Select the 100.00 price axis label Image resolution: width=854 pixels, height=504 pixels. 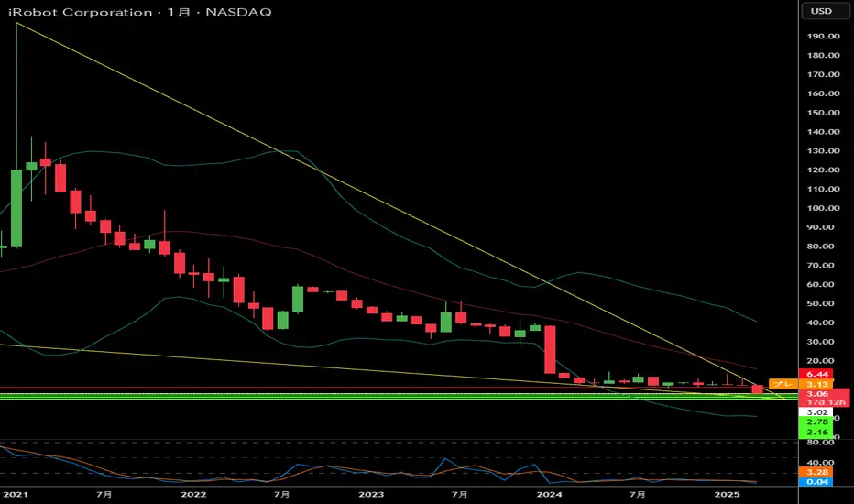pos(823,208)
